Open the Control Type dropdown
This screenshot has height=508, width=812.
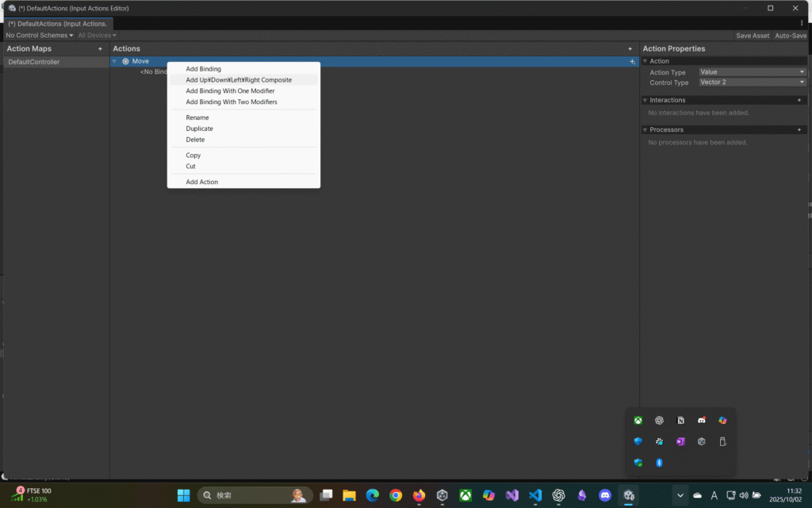pyautogui.click(x=752, y=83)
